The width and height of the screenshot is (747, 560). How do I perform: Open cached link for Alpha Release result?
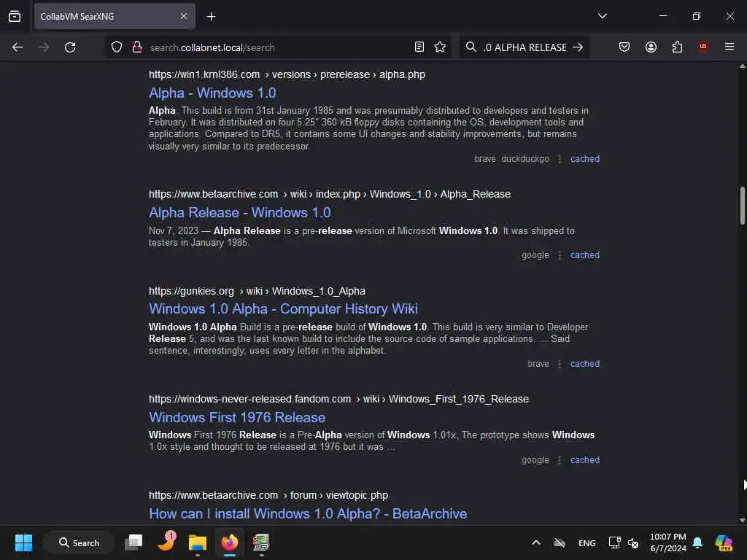point(585,254)
